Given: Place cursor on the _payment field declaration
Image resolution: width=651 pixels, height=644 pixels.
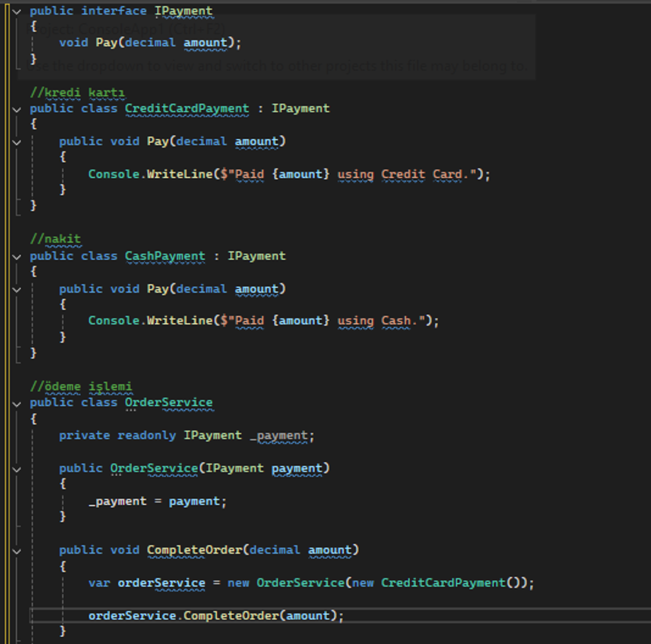Looking at the screenshot, I should (282, 436).
